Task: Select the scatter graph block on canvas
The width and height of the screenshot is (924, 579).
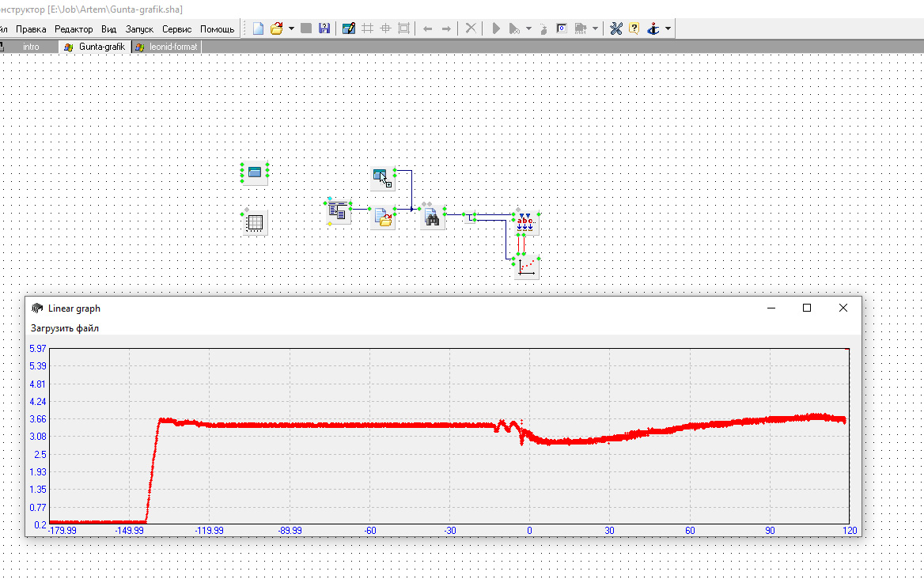Action: [526, 268]
